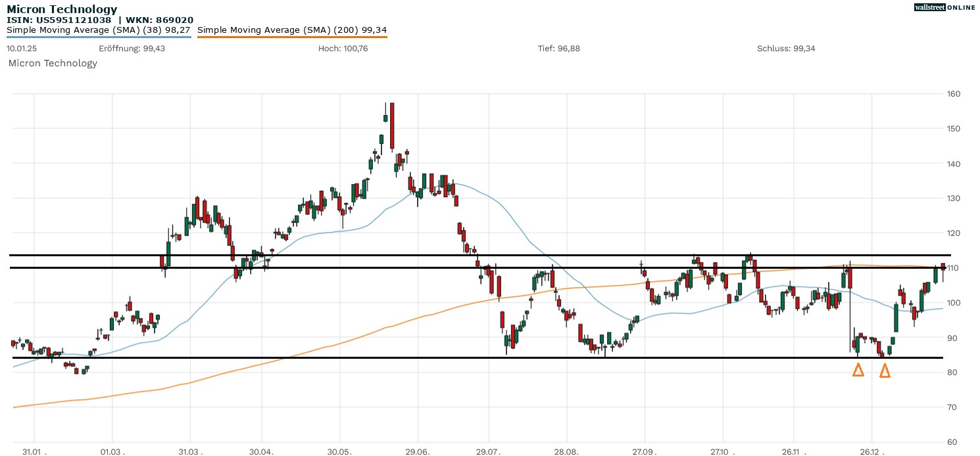This screenshot has height=456, width=980.
Task: Toggle the SMA (200) legend entry
Action: click(292, 30)
